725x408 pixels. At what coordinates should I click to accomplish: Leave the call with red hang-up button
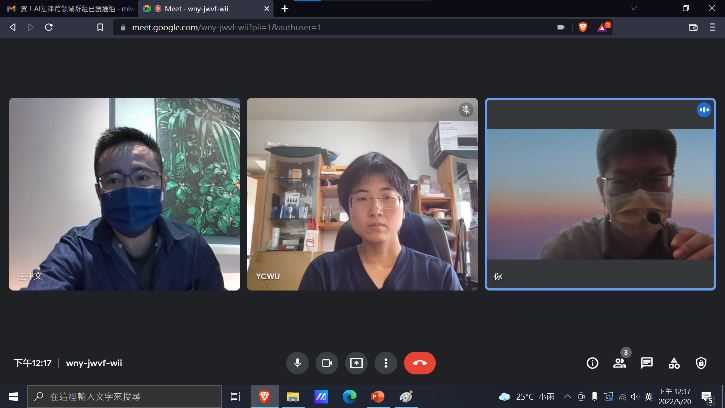point(420,363)
